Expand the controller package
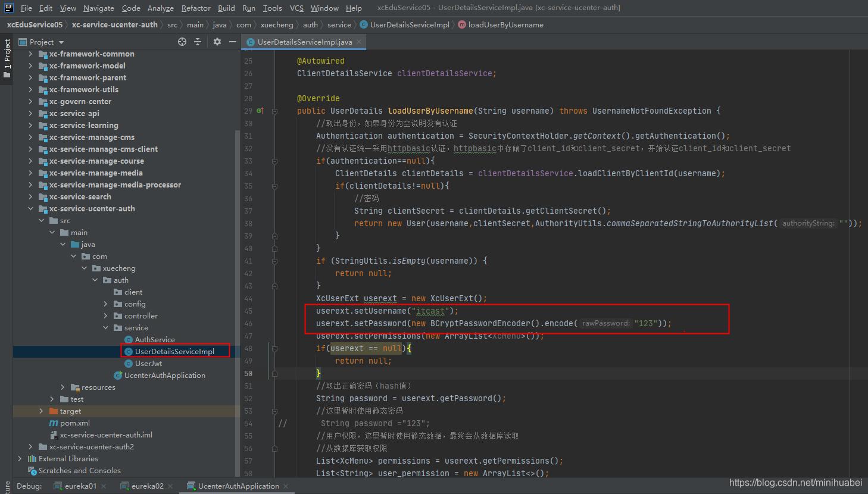Screen dimensions: 868x494 coord(105,315)
